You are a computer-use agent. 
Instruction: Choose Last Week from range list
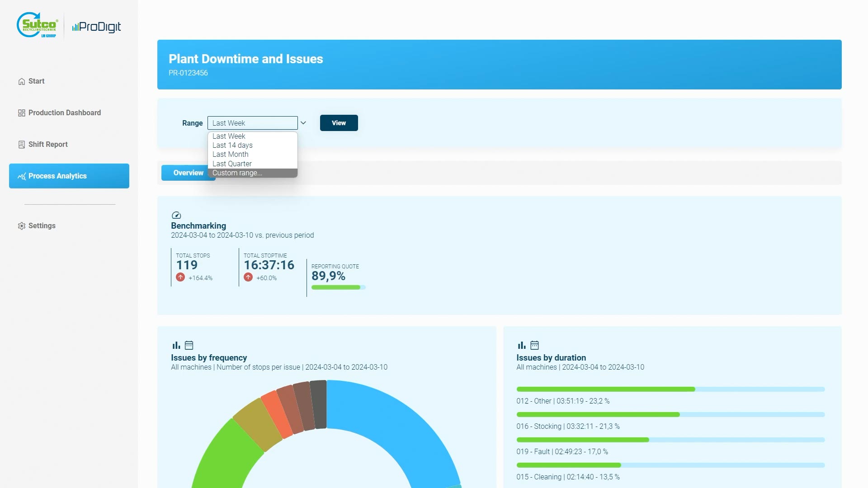tap(252, 136)
